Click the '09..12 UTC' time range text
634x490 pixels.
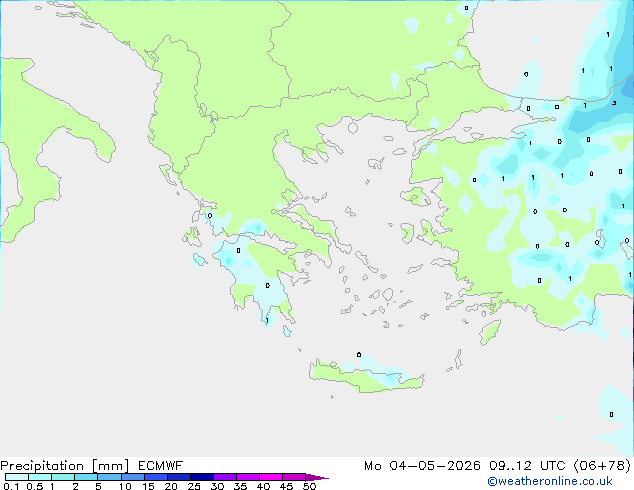pyautogui.click(x=526, y=466)
